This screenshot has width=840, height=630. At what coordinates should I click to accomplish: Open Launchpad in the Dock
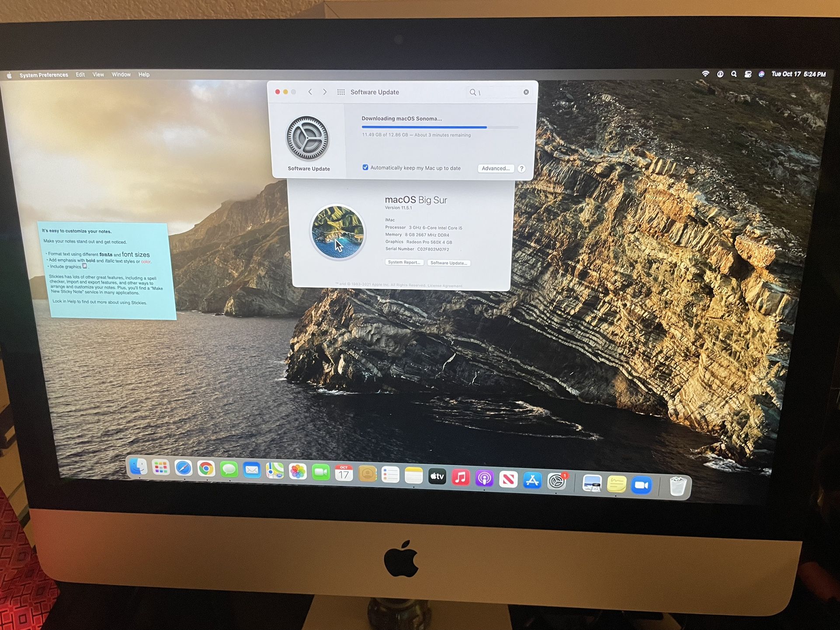pyautogui.click(x=160, y=468)
